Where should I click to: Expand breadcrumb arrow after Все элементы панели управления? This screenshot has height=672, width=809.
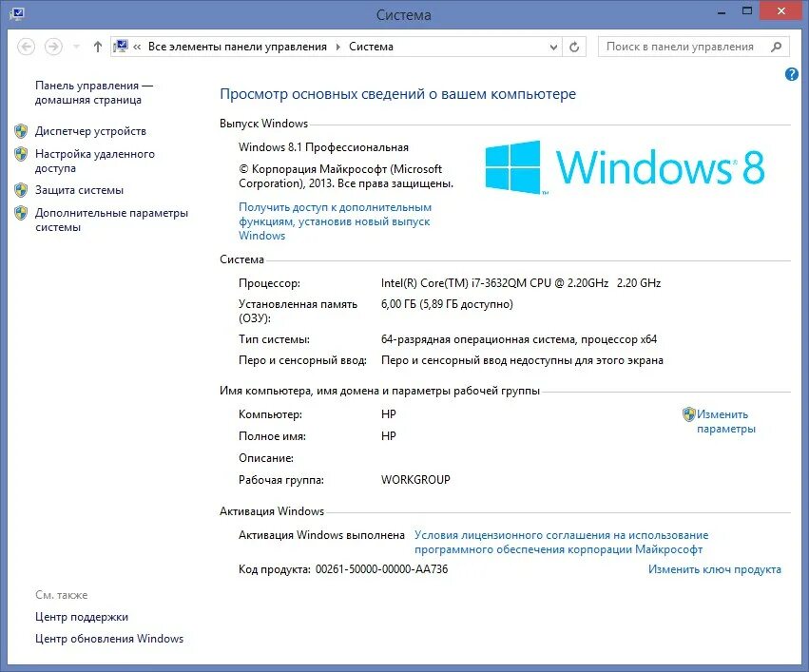click(x=337, y=47)
